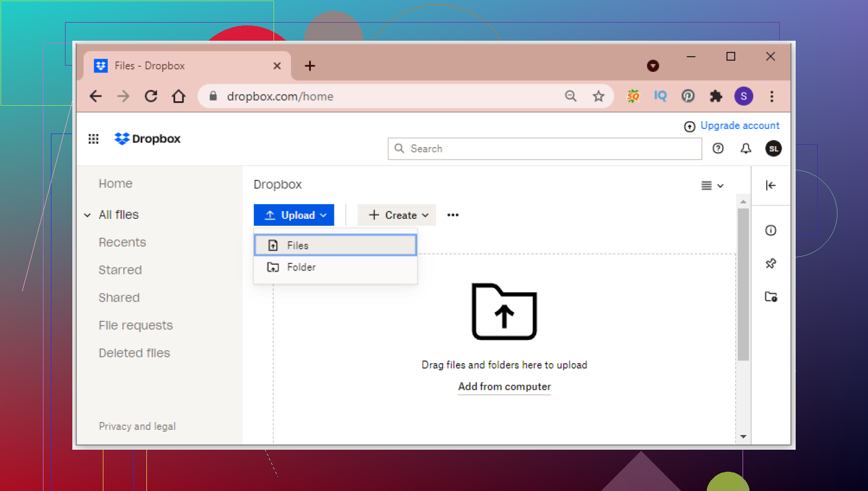Open the Extensions puzzle piece menu
868x491 pixels.
pos(716,96)
